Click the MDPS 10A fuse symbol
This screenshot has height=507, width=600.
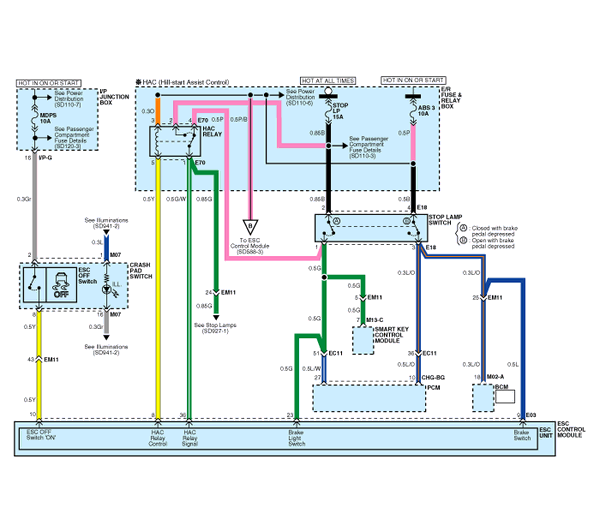tap(35, 118)
